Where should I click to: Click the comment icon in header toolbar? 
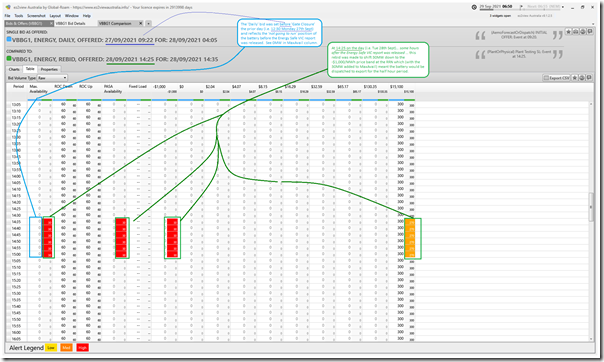pyautogui.click(x=590, y=32)
